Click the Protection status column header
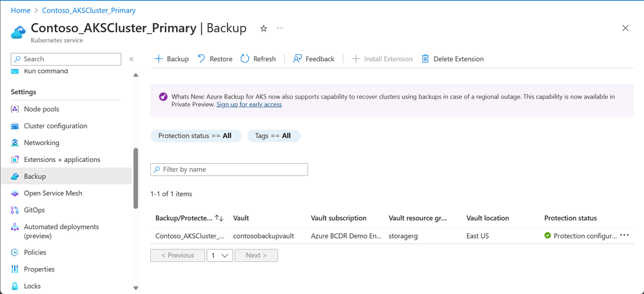Image resolution: width=644 pixels, height=294 pixels. coord(571,218)
